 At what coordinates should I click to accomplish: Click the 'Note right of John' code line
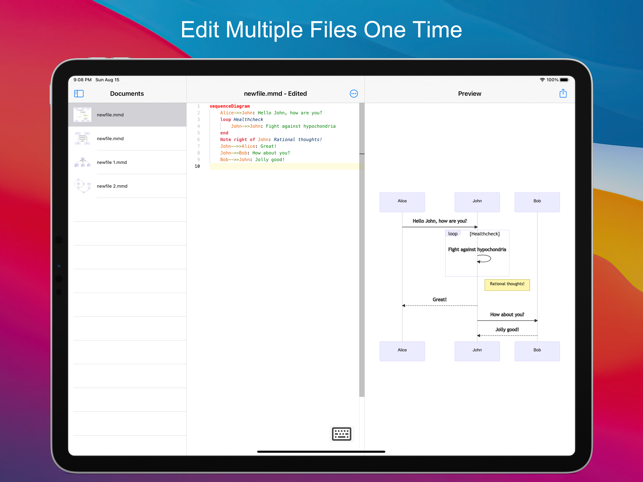coord(271,139)
